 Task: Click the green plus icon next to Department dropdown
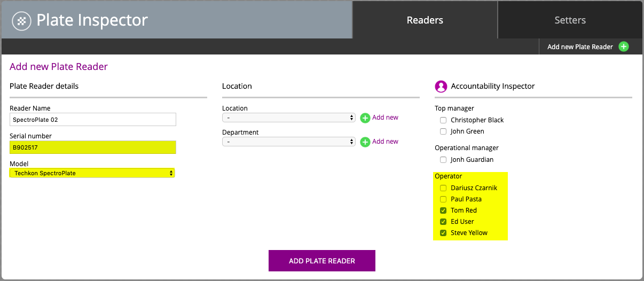365,142
